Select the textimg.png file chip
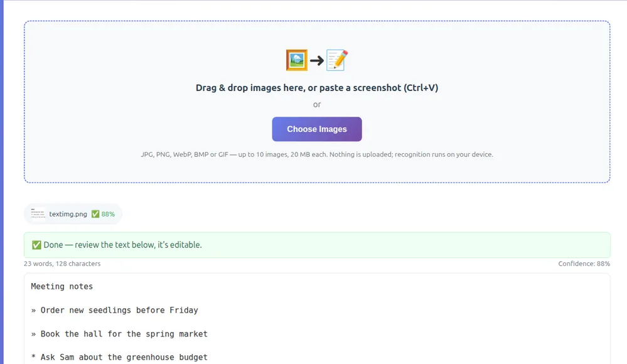The width and height of the screenshot is (627, 364). pos(73,214)
